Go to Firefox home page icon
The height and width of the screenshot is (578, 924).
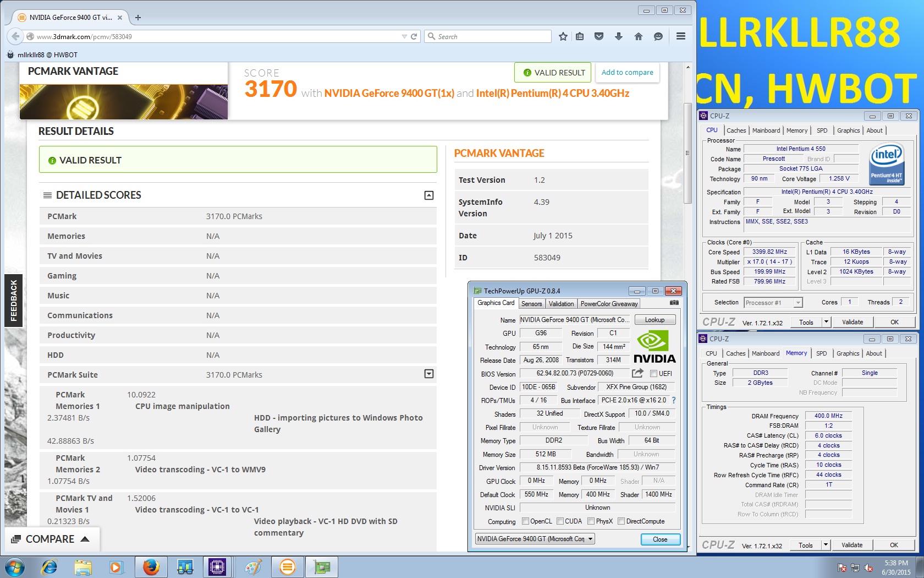click(x=639, y=36)
